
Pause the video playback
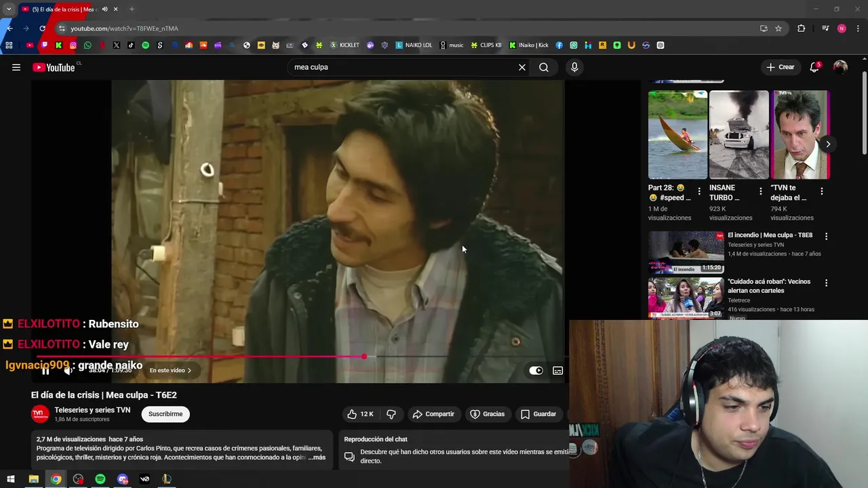pyautogui.click(x=45, y=371)
